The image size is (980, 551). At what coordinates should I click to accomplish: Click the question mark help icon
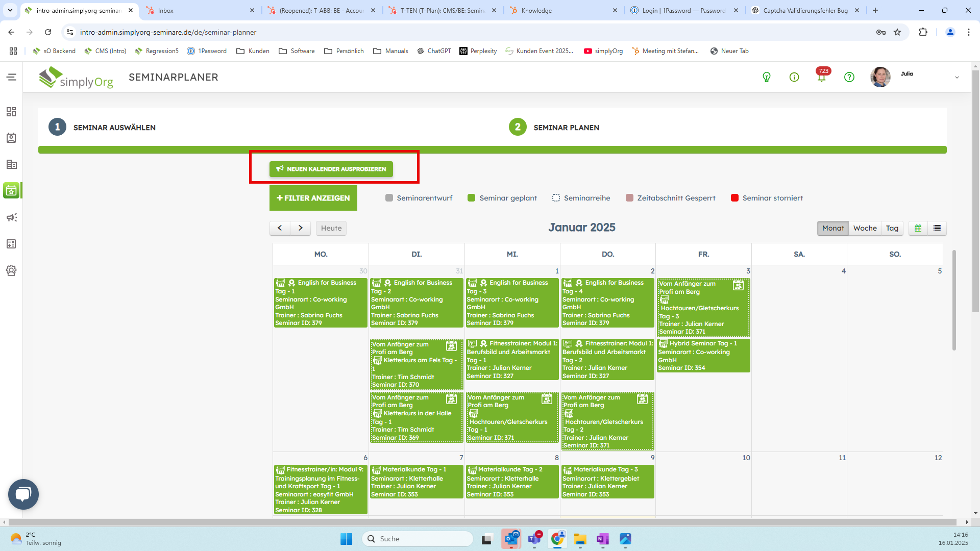[849, 77]
